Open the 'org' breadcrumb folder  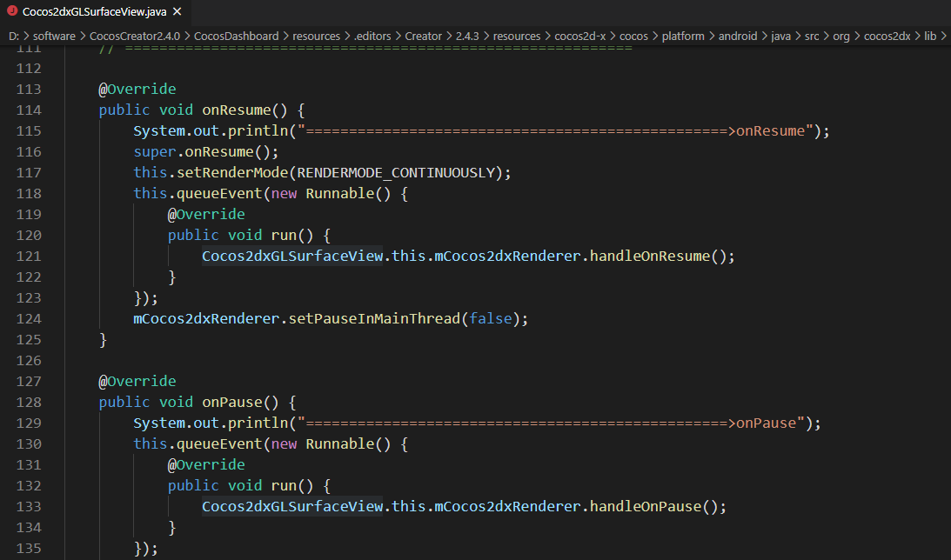point(840,37)
